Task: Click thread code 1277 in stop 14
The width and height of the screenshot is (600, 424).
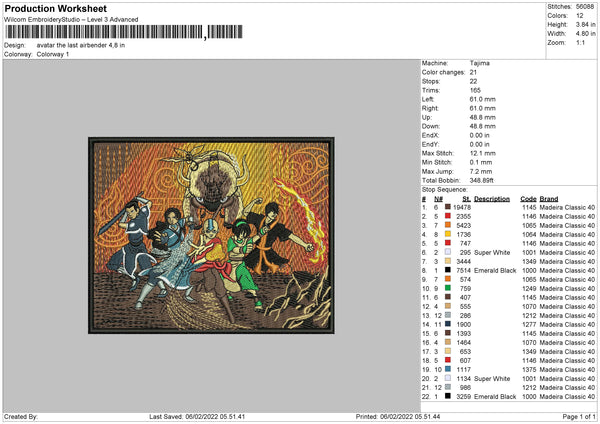Action: [x=529, y=324]
